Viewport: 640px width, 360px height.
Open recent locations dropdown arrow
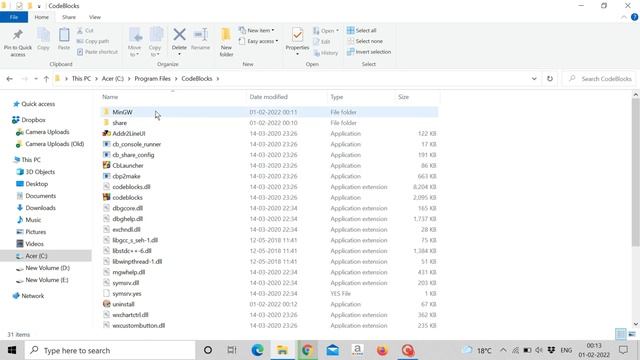click(x=36, y=79)
